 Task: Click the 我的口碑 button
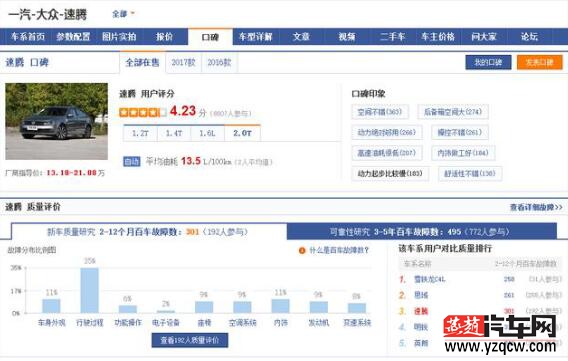tap(488, 62)
